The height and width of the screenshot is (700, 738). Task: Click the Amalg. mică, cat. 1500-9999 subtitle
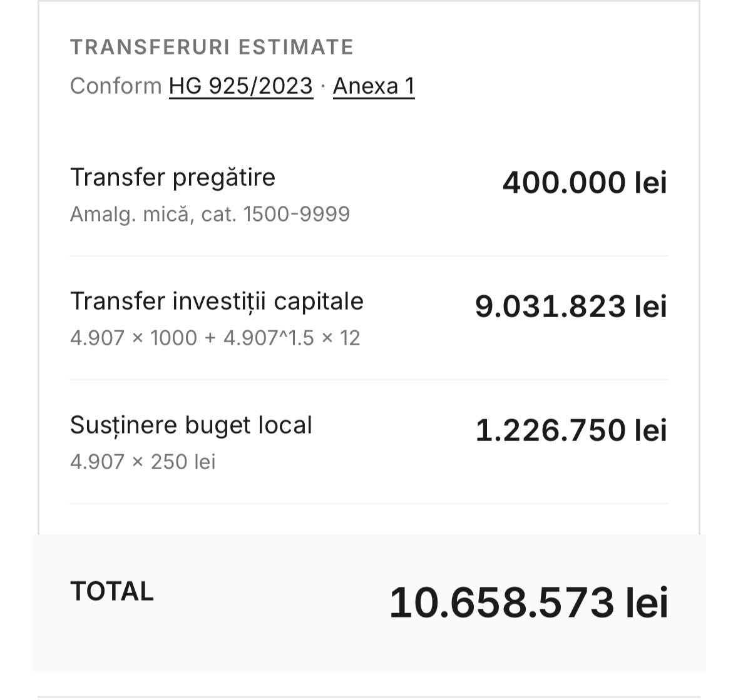210,214
